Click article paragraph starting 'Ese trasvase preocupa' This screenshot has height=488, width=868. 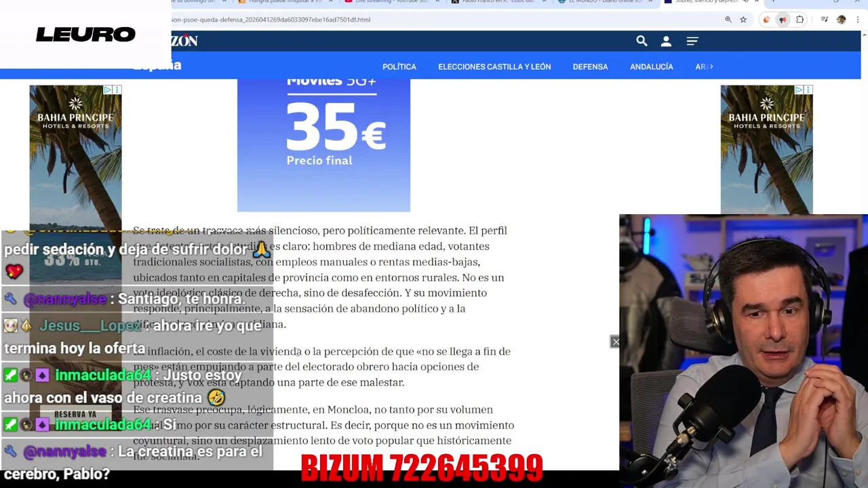(323, 432)
